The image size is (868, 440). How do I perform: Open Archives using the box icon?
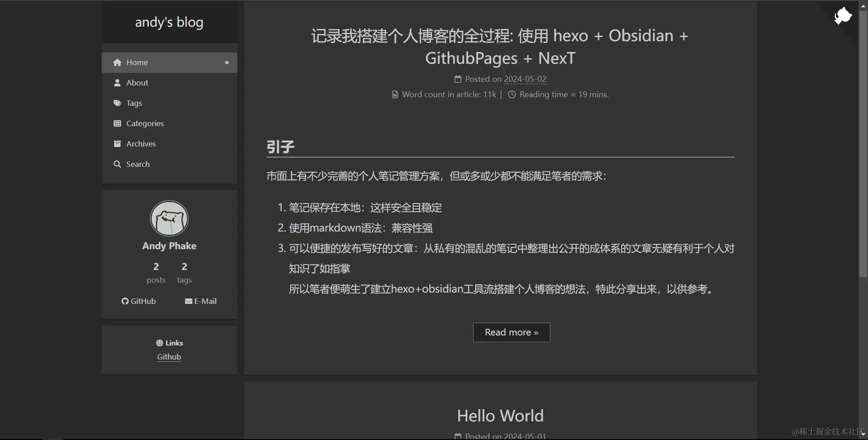(x=117, y=144)
